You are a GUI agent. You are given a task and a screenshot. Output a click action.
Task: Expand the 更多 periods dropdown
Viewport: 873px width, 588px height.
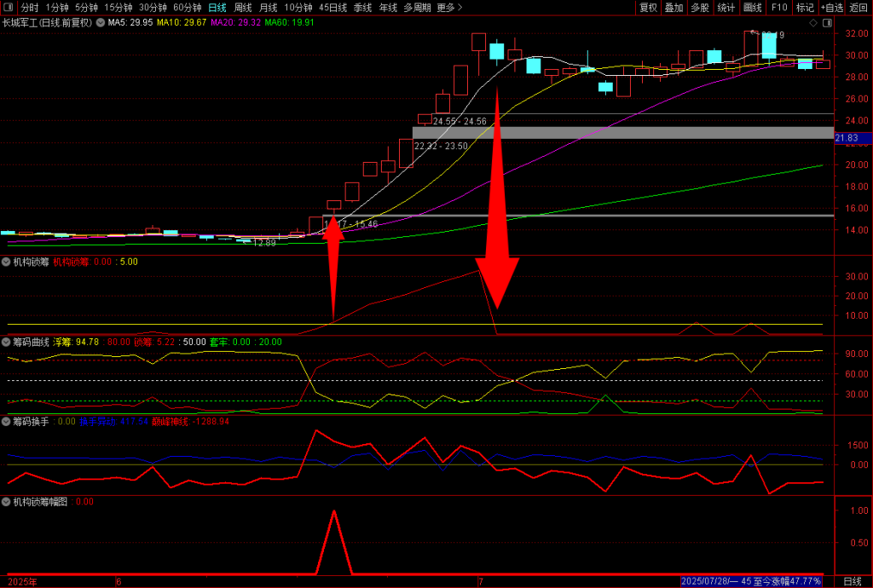449,8
